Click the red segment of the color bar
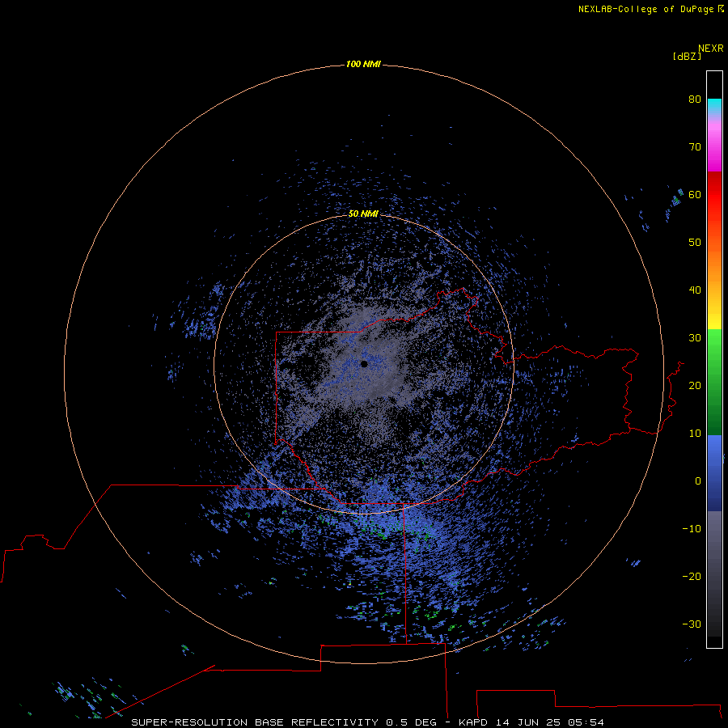 (x=714, y=195)
